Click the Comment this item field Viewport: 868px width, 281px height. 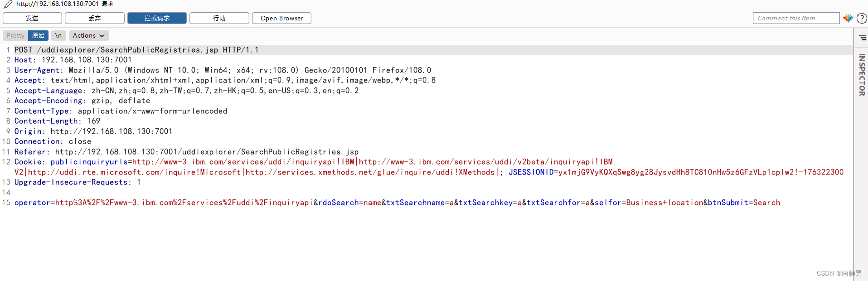(796, 18)
